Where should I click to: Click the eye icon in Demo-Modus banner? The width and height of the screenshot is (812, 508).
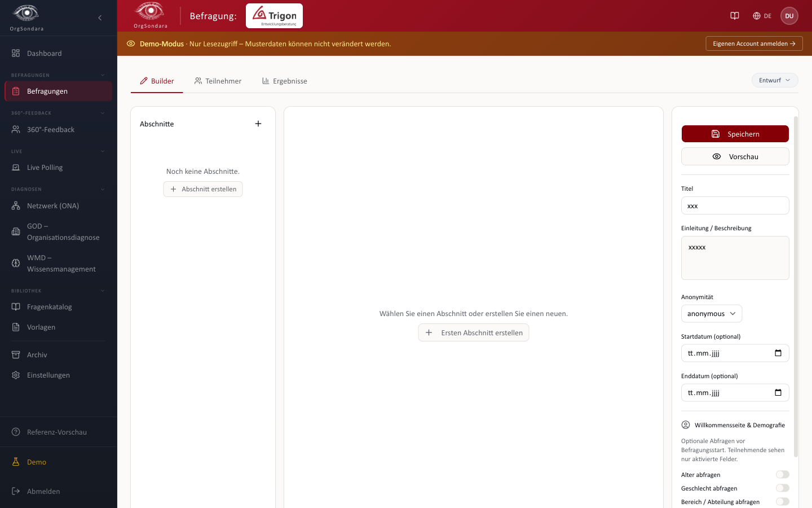point(131,43)
